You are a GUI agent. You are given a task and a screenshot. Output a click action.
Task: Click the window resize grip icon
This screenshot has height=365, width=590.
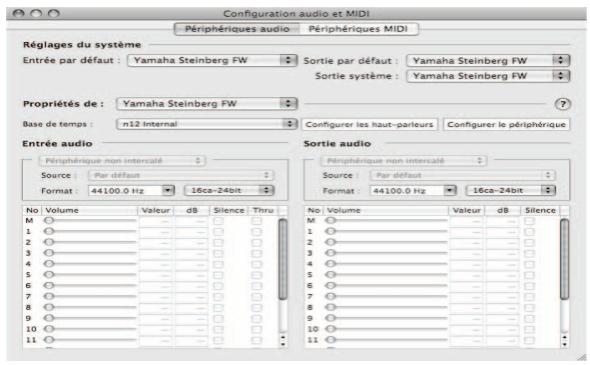(582, 357)
